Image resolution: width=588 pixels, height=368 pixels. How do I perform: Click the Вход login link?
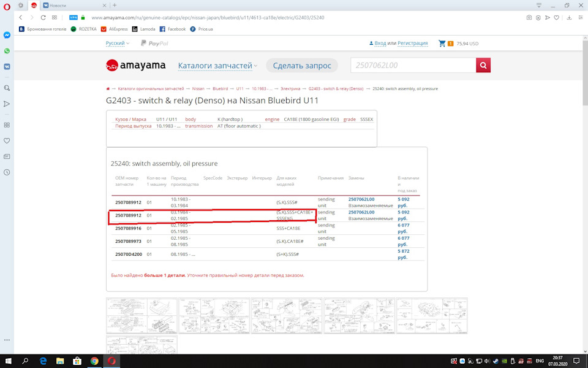[380, 43]
